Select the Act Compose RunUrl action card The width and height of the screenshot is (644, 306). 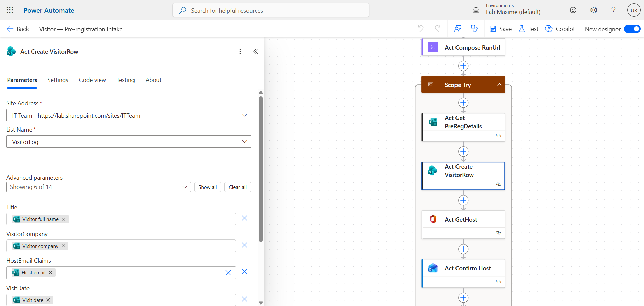463,47
